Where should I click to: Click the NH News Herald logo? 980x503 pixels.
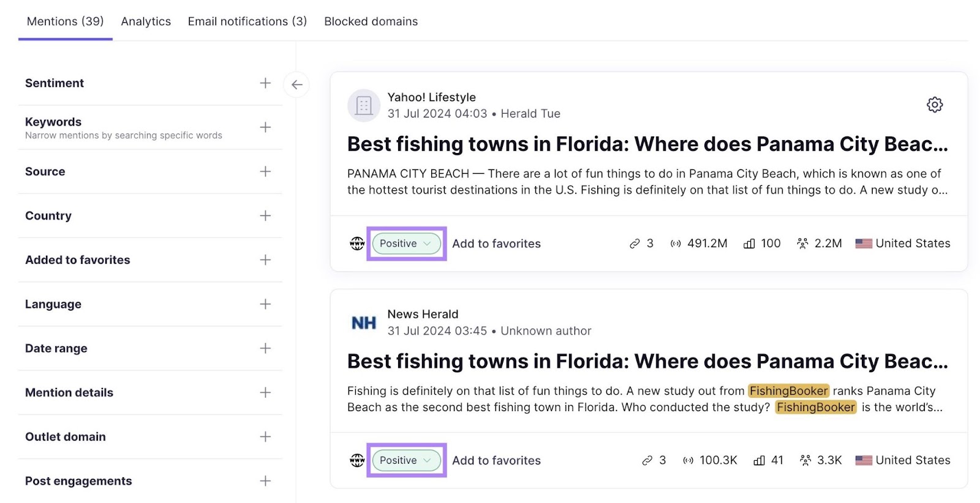364,322
